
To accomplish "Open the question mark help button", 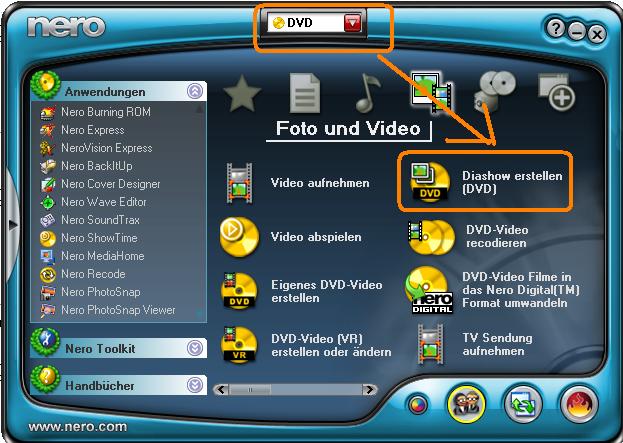I will click(556, 29).
